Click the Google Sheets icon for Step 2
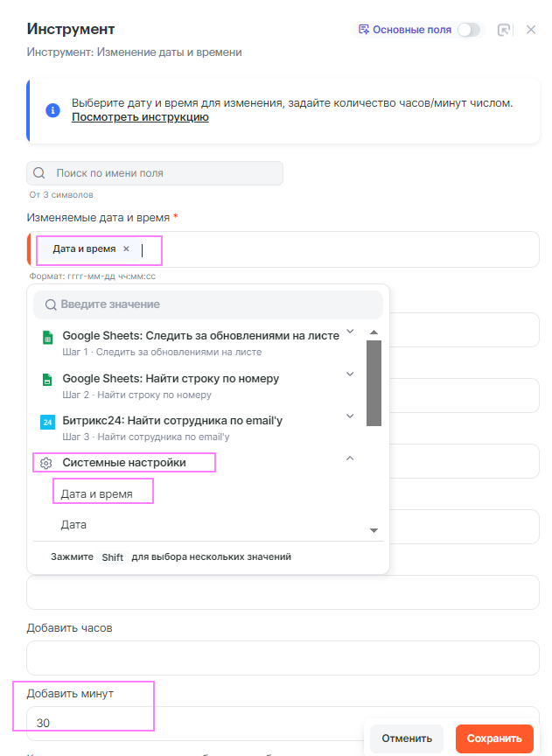The width and height of the screenshot is (552, 756). [47, 380]
